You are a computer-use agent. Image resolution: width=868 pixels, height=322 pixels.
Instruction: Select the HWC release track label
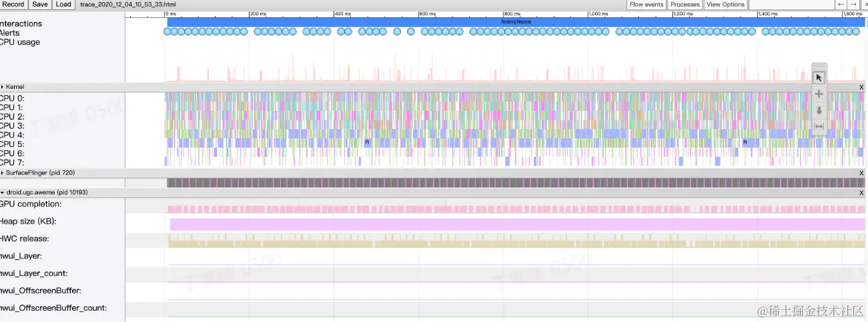click(25, 238)
